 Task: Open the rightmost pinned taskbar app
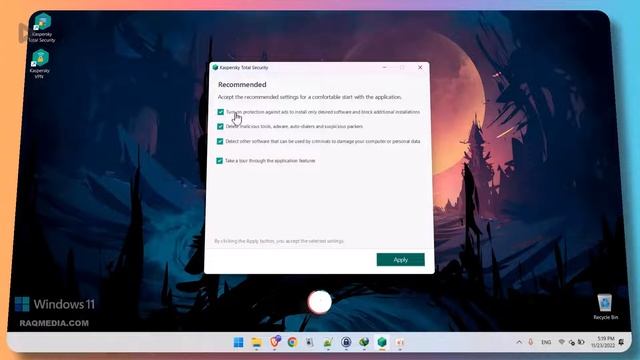pos(400,342)
